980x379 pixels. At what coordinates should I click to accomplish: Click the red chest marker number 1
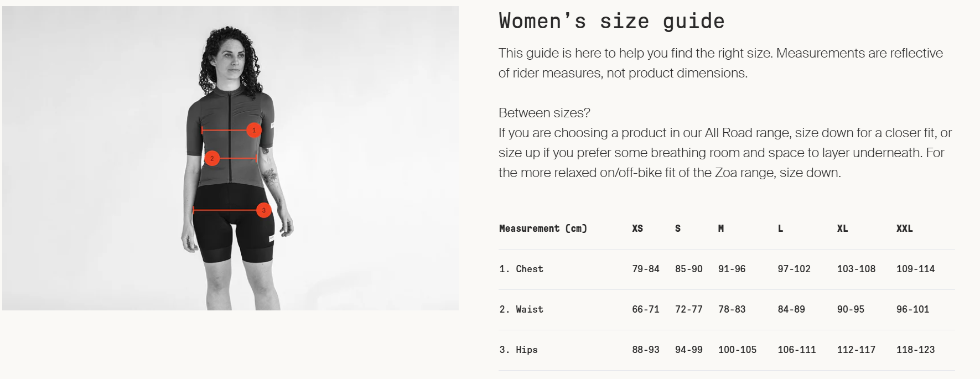[254, 130]
